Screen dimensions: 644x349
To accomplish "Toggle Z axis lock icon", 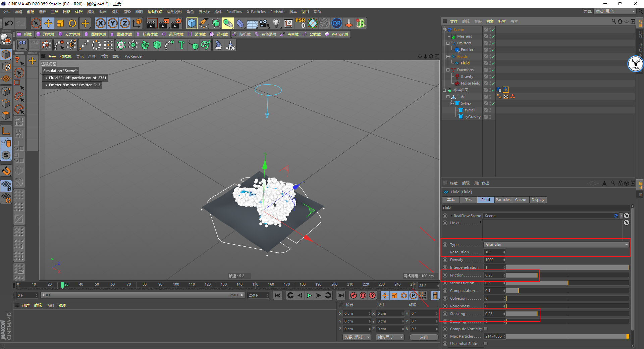I will [125, 23].
